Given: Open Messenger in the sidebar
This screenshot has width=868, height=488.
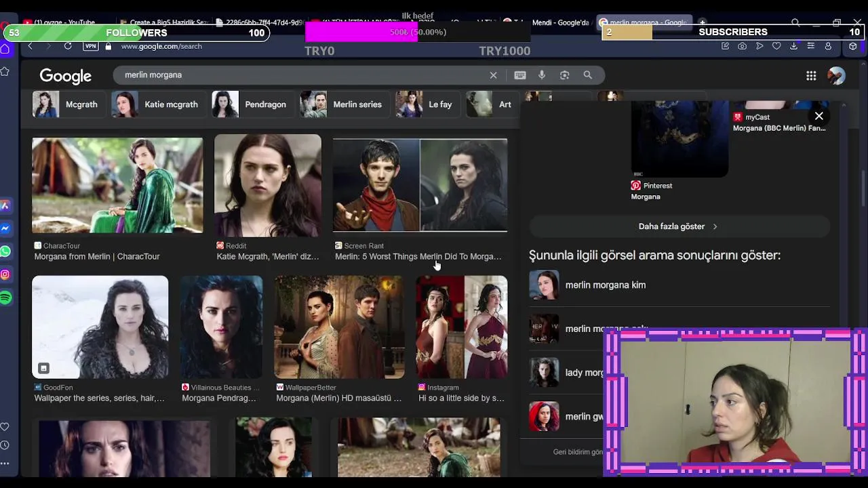Looking at the screenshot, I should (5, 228).
